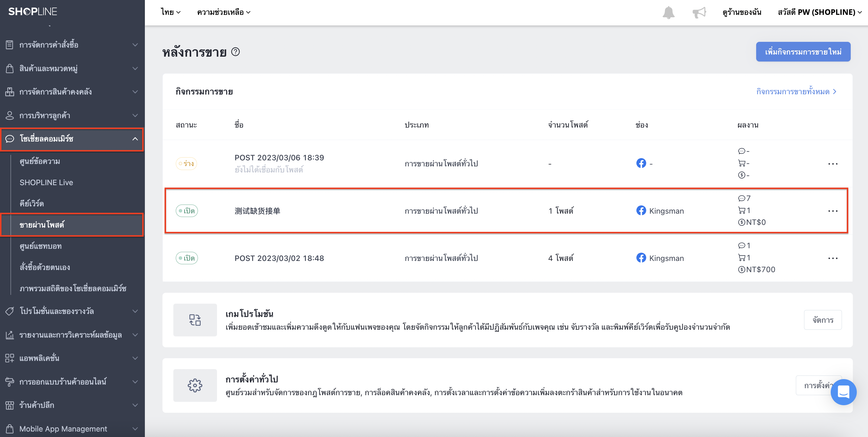This screenshot has height=437, width=868.
Task: Open the ไทย language dropdown
Action: coord(171,12)
